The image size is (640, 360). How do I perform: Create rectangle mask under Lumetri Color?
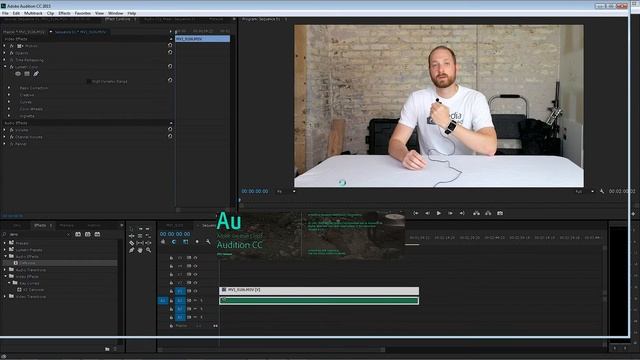point(27,74)
